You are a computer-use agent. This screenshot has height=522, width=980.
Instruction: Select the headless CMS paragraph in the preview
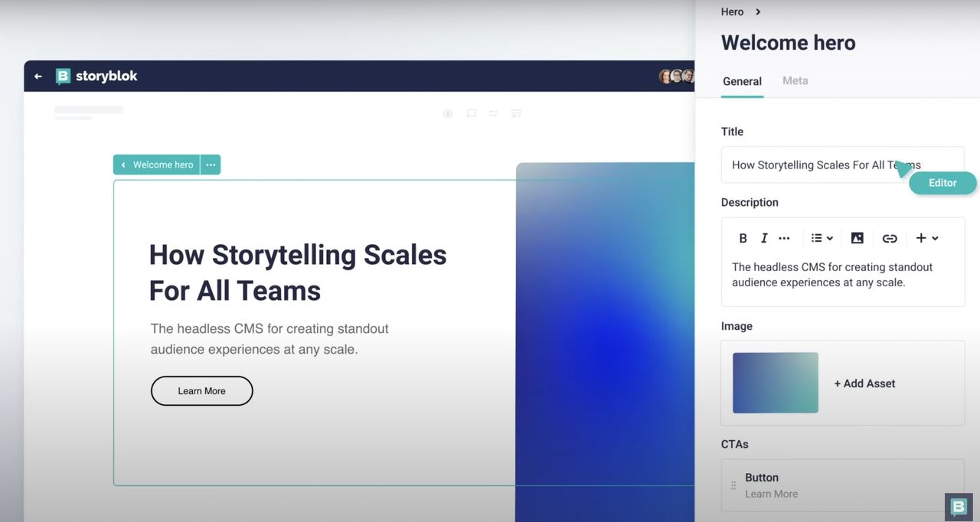[x=269, y=339]
